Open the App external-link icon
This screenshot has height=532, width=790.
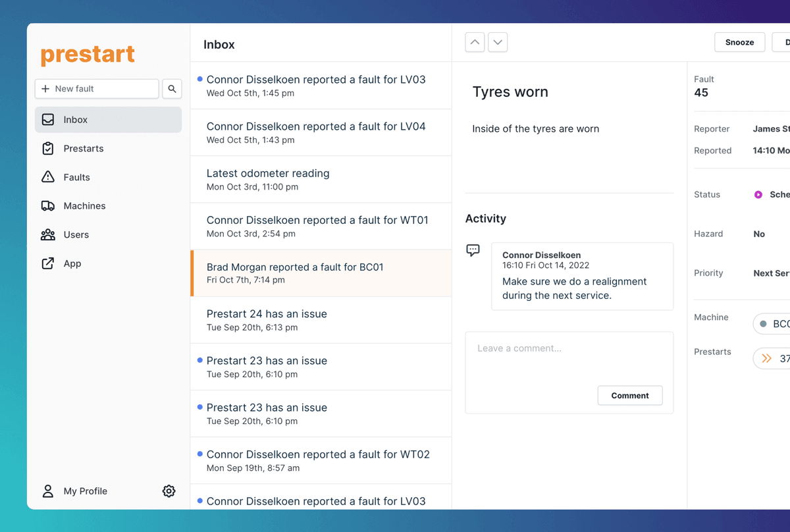[x=47, y=263]
